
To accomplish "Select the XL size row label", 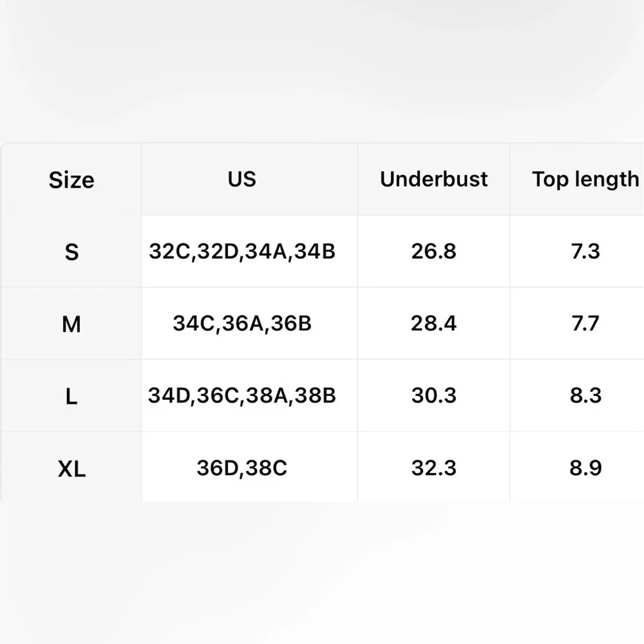I will (71, 469).
